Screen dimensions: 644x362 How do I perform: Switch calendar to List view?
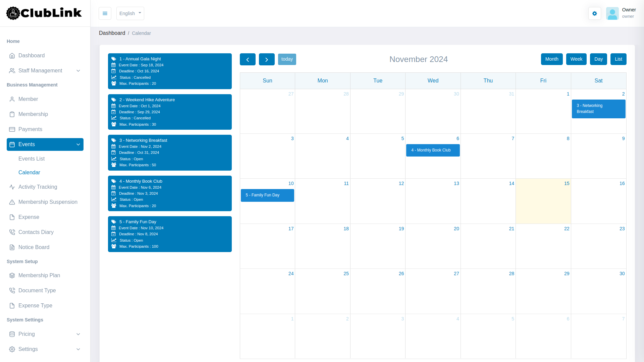pos(618,59)
